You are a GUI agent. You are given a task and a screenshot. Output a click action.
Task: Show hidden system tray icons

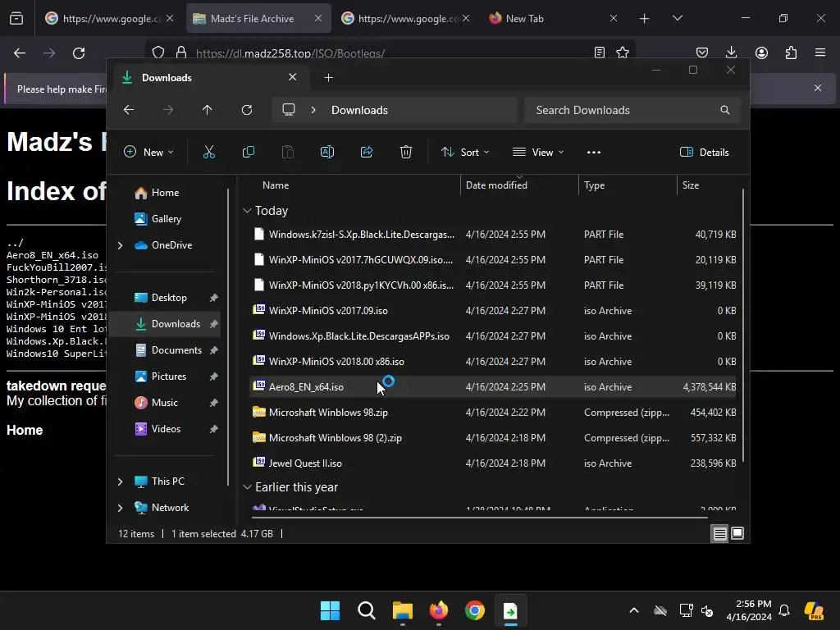coord(634,610)
